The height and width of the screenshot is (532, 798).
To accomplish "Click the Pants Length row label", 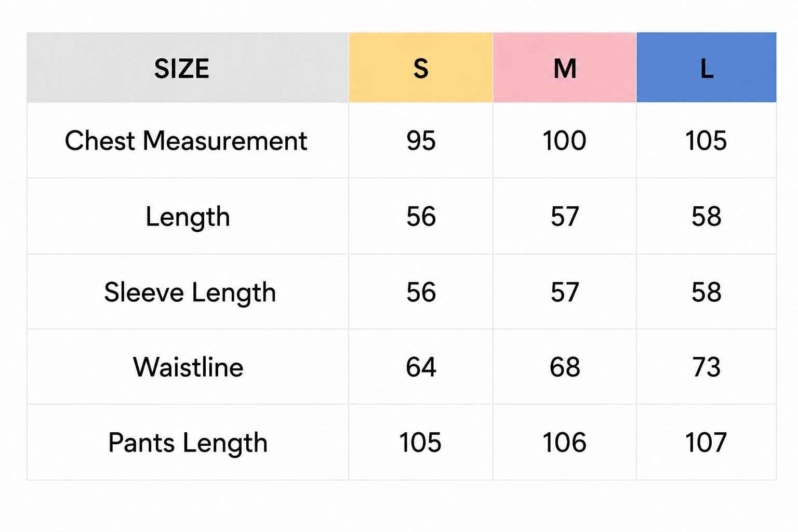I will (x=188, y=443).
